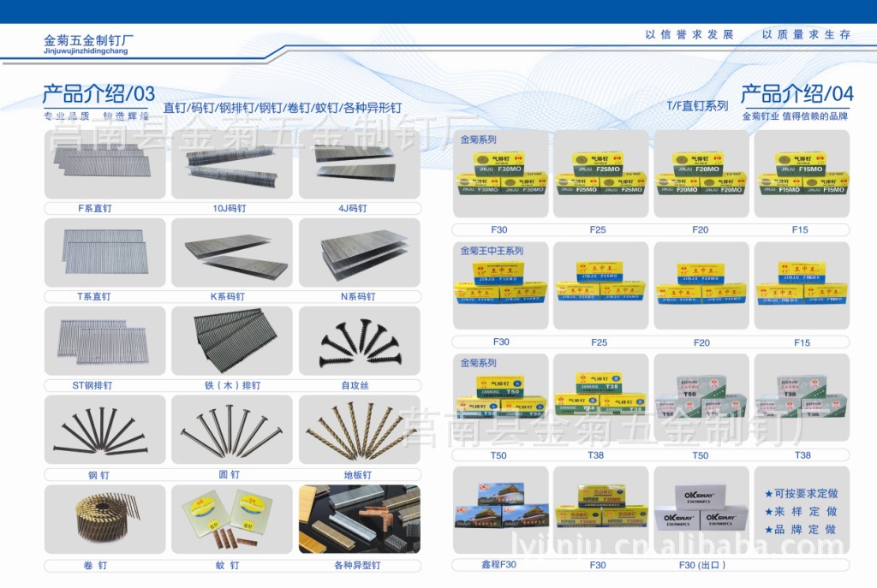Screen dimensions: 877x588
Task: Click the 4J码钉 caption
Action: point(353,209)
